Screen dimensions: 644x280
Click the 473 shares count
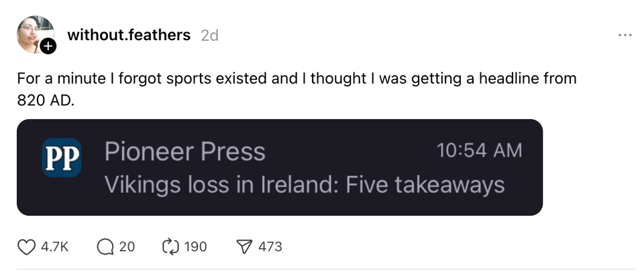click(x=270, y=247)
